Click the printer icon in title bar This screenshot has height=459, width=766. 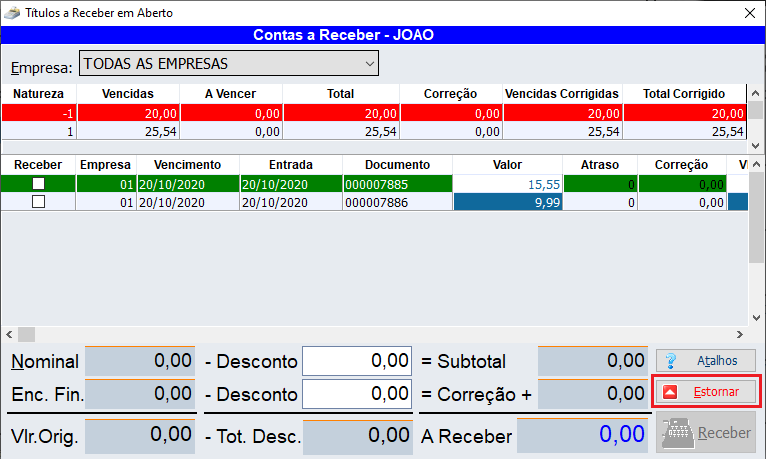(x=14, y=13)
